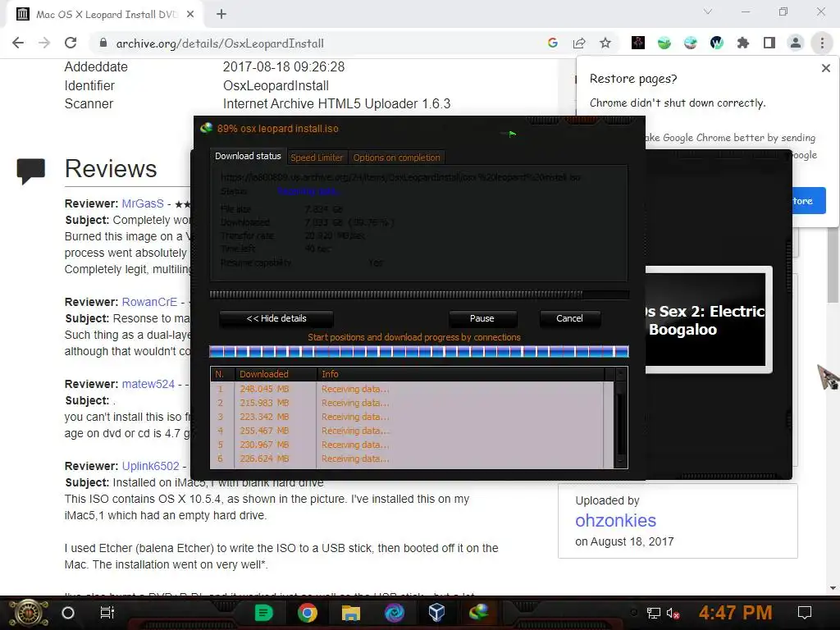Switch to Download status tab

pos(248,156)
